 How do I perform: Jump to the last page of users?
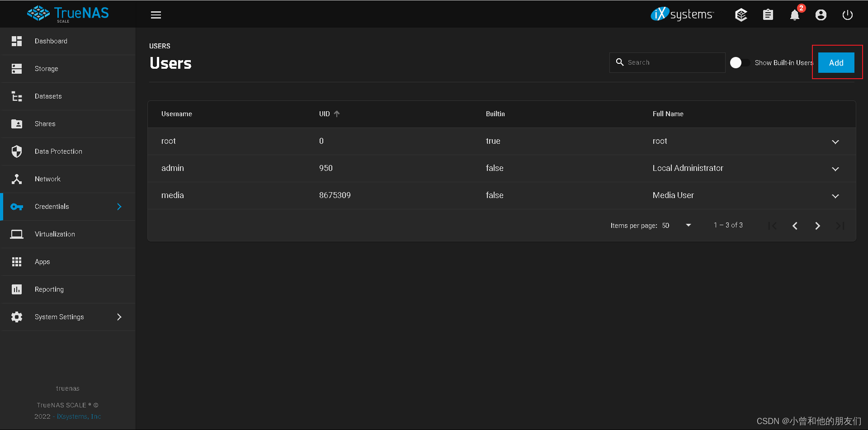840,226
